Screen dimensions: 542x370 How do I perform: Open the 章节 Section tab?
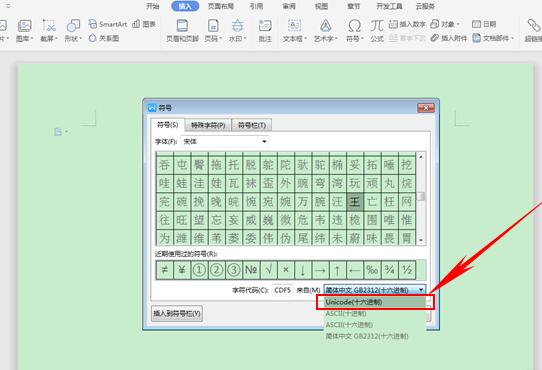point(353,6)
